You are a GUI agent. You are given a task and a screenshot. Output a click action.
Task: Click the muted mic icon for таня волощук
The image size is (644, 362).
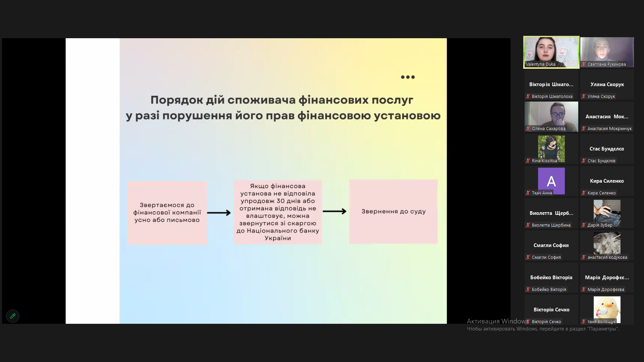(584, 322)
